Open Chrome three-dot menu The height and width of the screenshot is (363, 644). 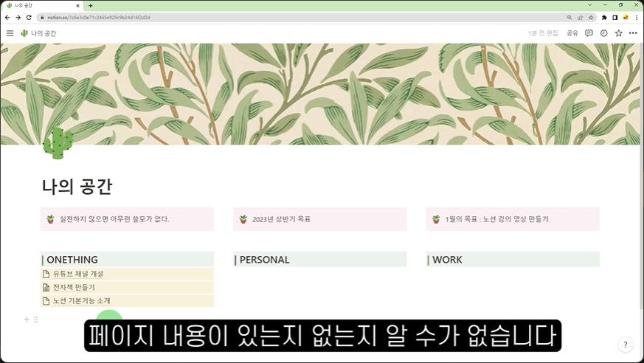click(637, 17)
